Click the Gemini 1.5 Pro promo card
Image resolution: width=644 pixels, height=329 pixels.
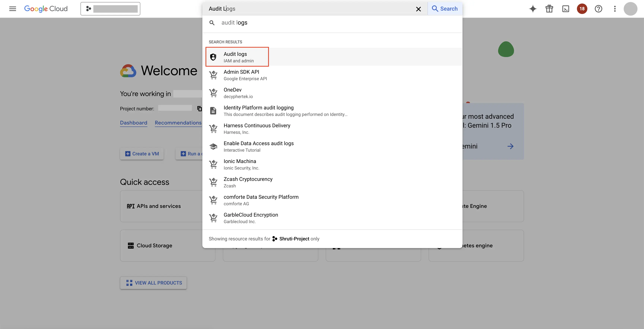(493, 131)
